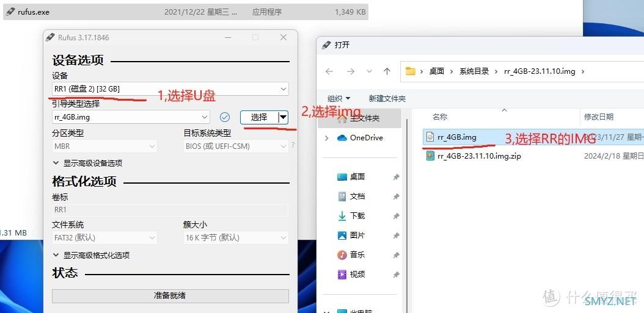644x313 pixels.
Task: Open 下载 in quick access
Action: click(357, 216)
